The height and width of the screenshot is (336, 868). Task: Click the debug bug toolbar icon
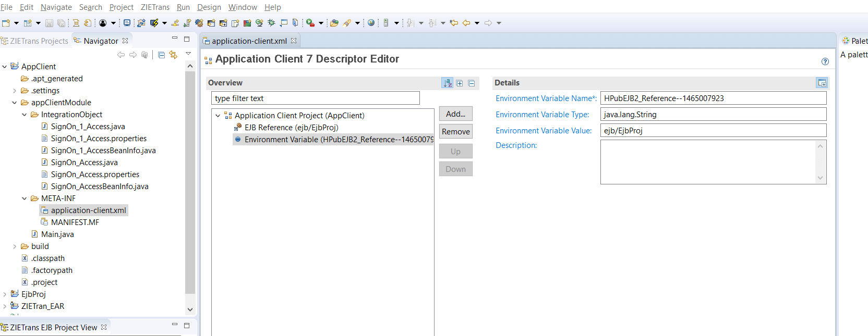[271, 23]
